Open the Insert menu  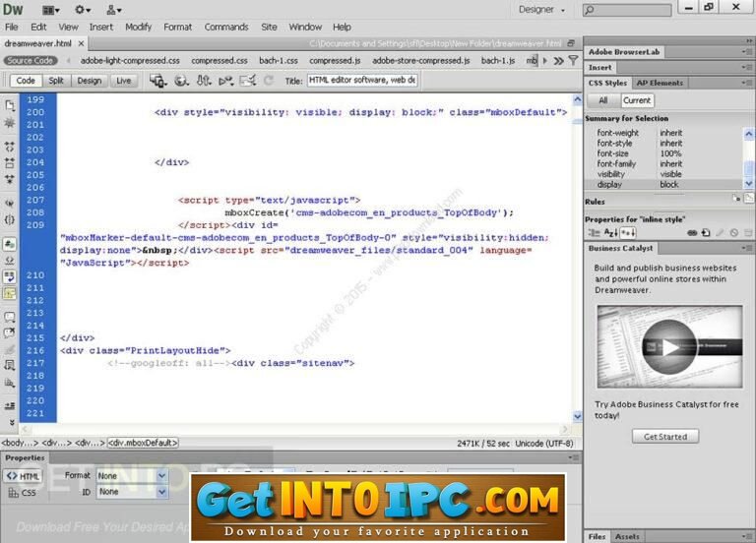(100, 27)
